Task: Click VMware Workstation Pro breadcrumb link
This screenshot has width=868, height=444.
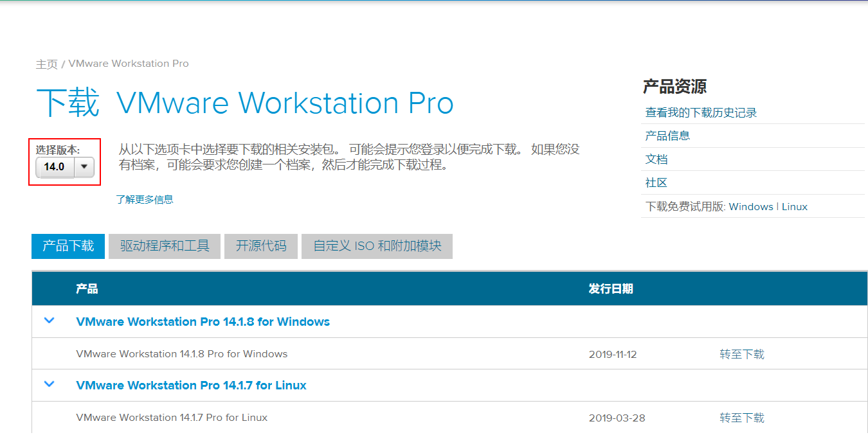Action: click(129, 64)
